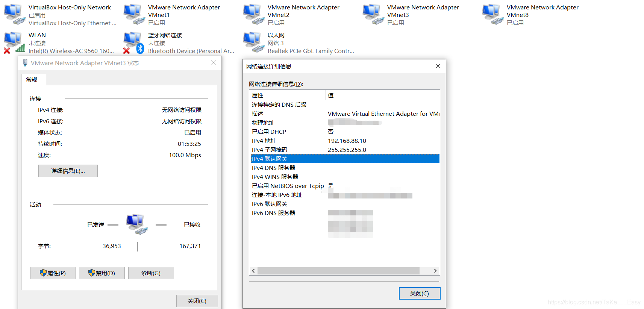This screenshot has height=309, width=644.
Task: Click the IPv6 连接 无网络访问权限 value
Action: 182,121
